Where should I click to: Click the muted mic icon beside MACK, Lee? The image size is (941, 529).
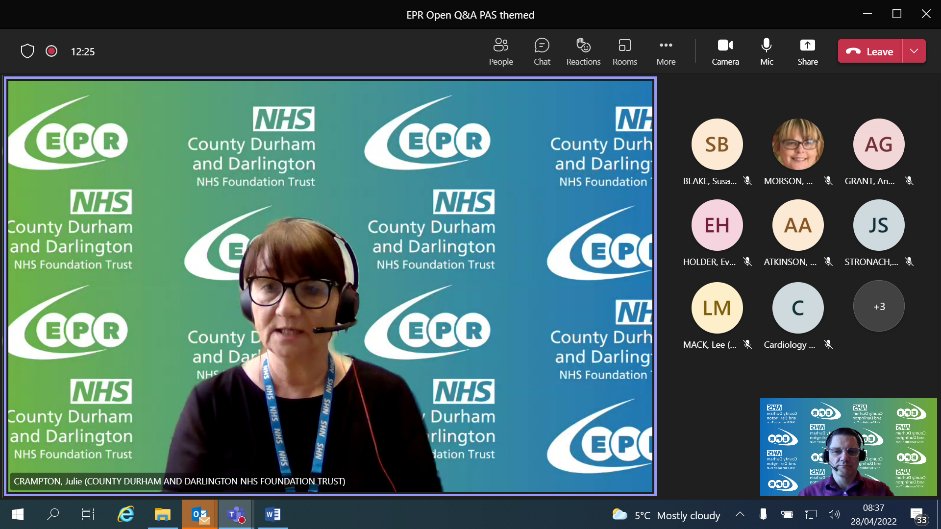[x=747, y=344]
